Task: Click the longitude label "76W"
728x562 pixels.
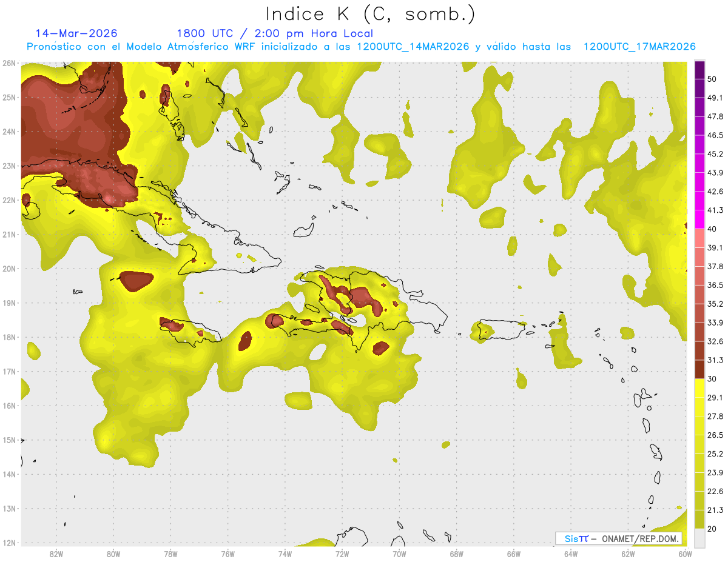Action: point(228,554)
